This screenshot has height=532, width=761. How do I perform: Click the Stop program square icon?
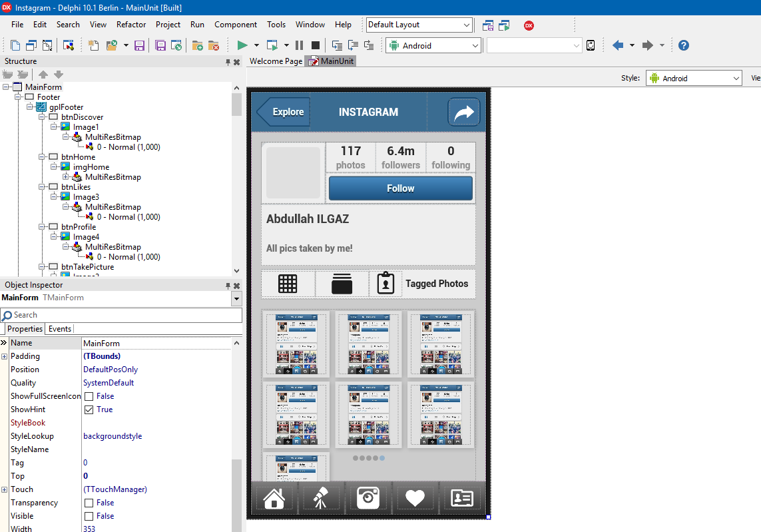[x=316, y=46]
